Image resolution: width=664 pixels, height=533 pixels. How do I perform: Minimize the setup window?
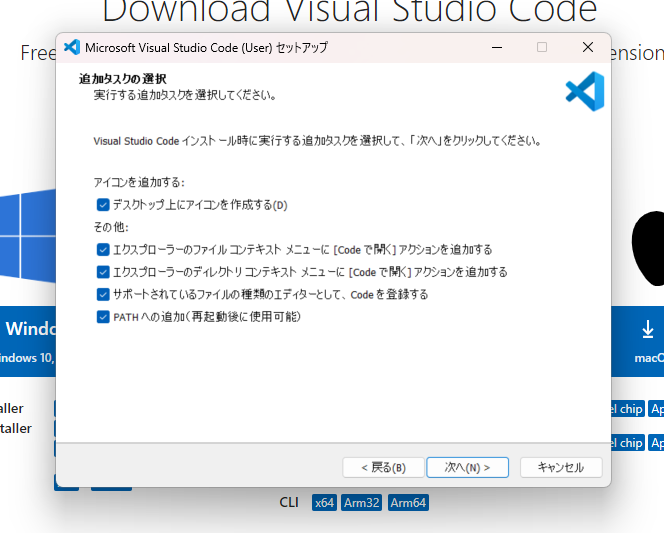(497, 47)
